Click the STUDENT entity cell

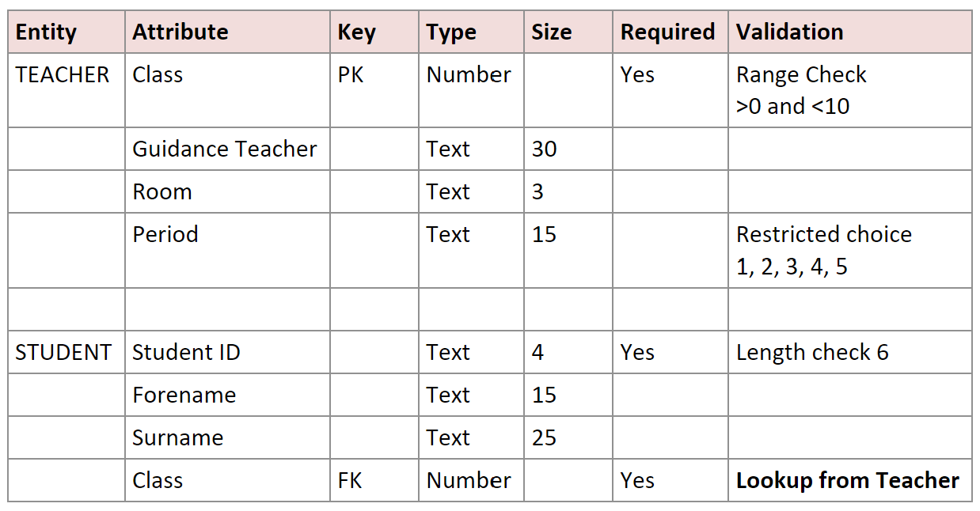[63, 353]
